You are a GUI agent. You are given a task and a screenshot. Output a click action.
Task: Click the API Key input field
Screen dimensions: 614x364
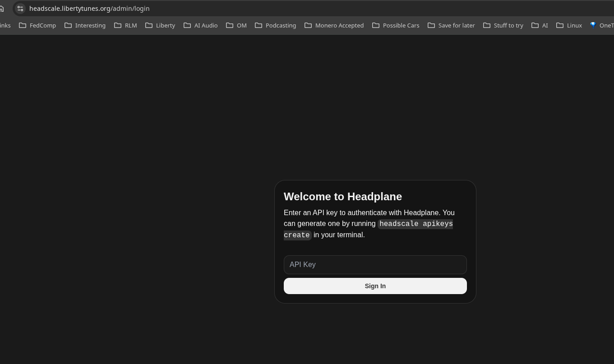(375, 265)
